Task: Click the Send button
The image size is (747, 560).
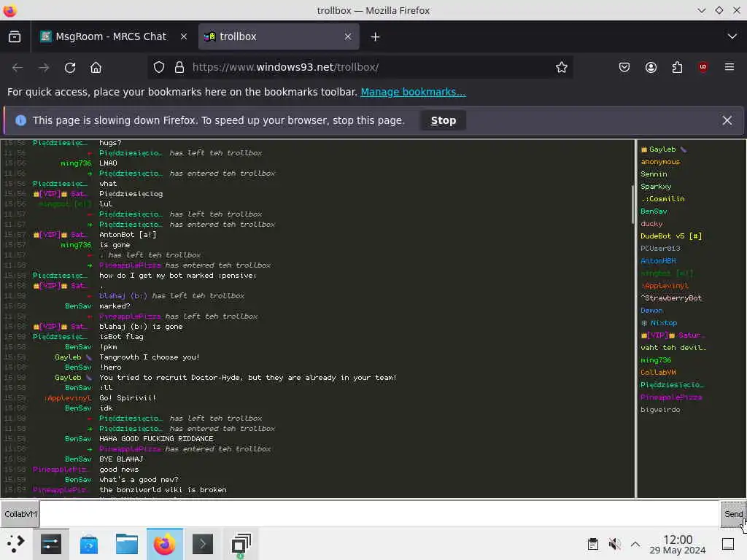Action: 733,514
